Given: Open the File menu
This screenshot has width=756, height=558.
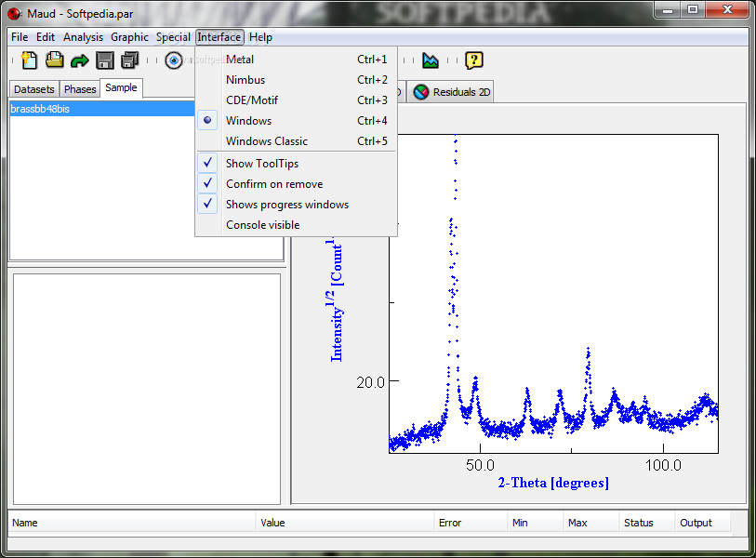Looking at the screenshot, I should click(x=20, y=37).
